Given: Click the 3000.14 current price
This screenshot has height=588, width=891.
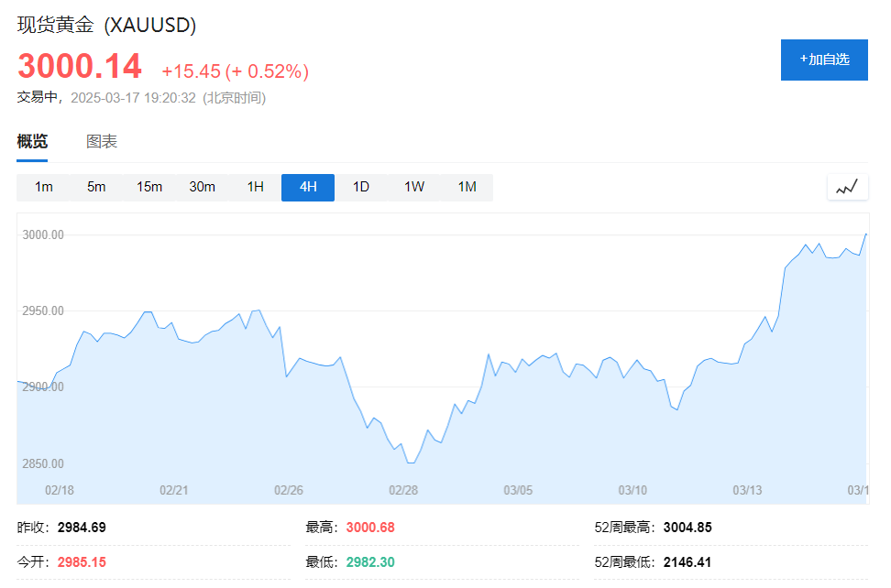Looking at the screenshot, I should (80, 67).
